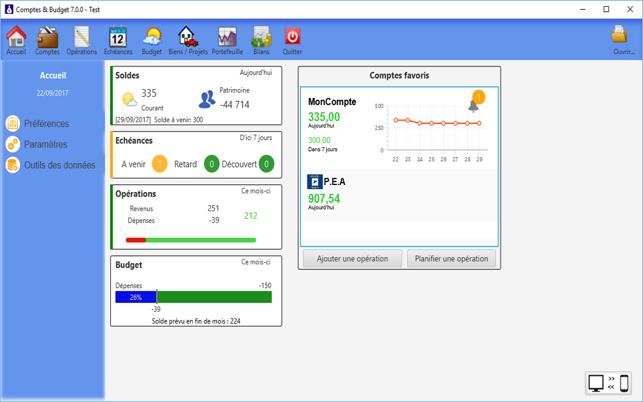643x402 pixels.
Task: Click the mobile phone sync icon
Action: 624,384
